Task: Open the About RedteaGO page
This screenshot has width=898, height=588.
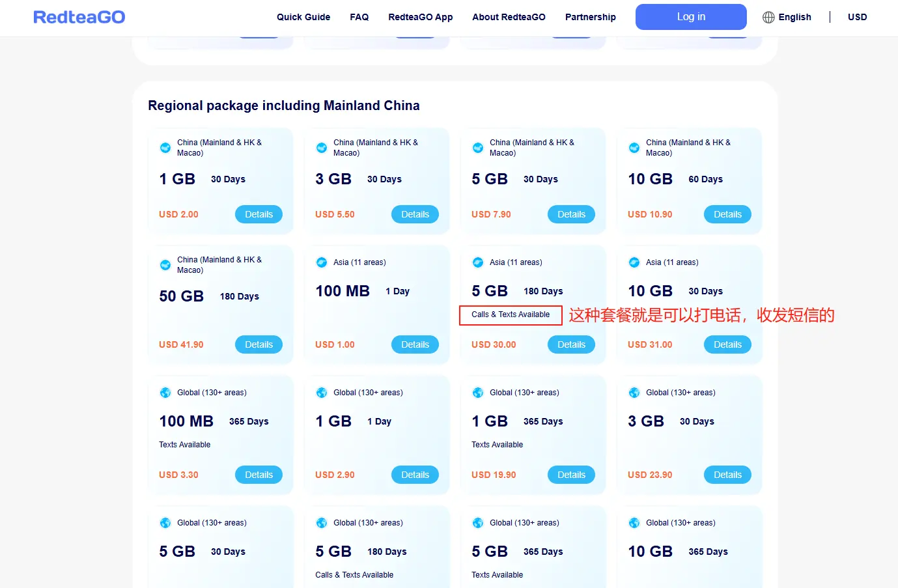Action: point(509,17)
